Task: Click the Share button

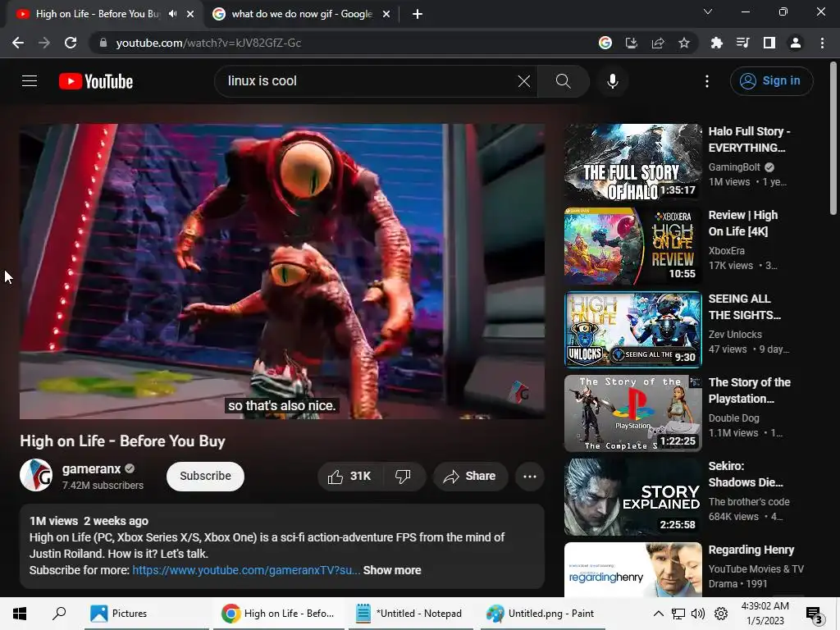Action: 470,477
